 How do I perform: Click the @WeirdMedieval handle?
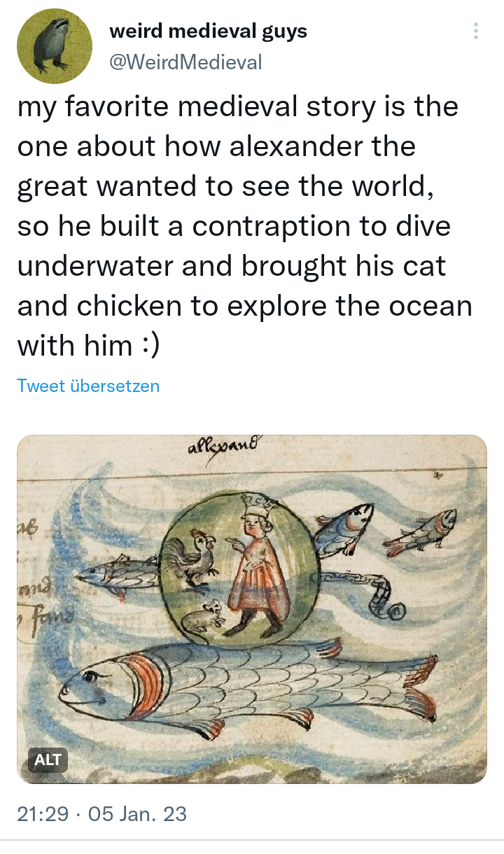(x=185, y=62)
